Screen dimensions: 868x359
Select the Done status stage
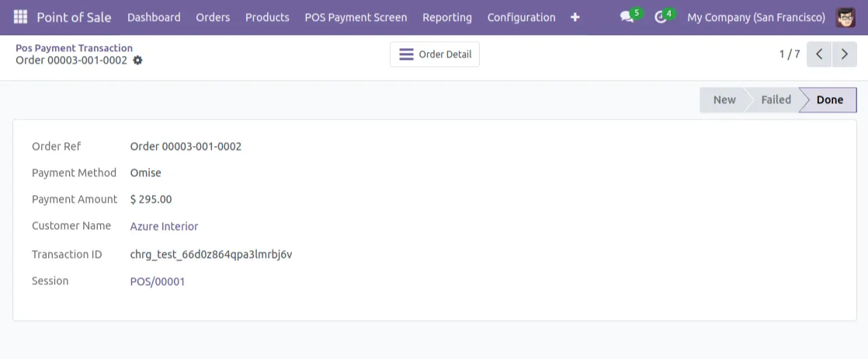830,99
